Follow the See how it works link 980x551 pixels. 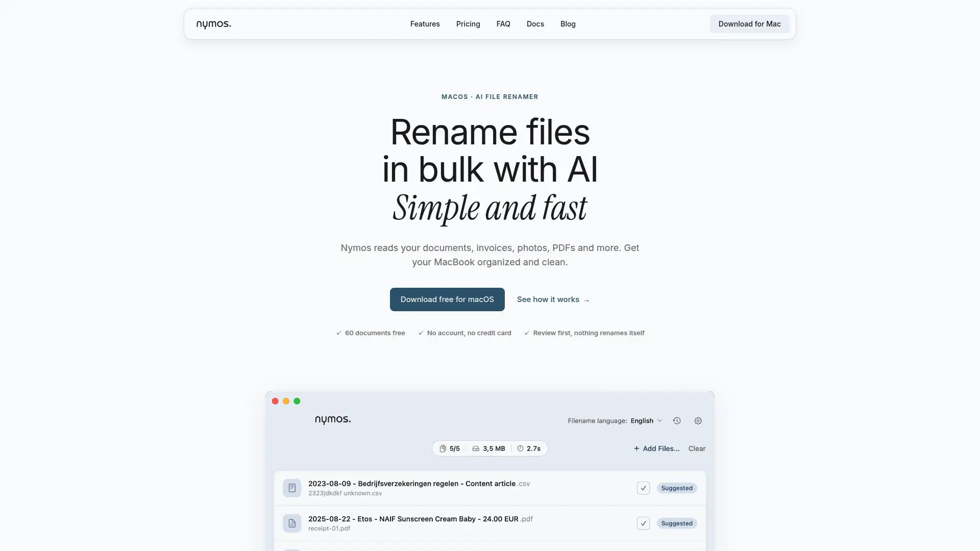click(553, 299)
